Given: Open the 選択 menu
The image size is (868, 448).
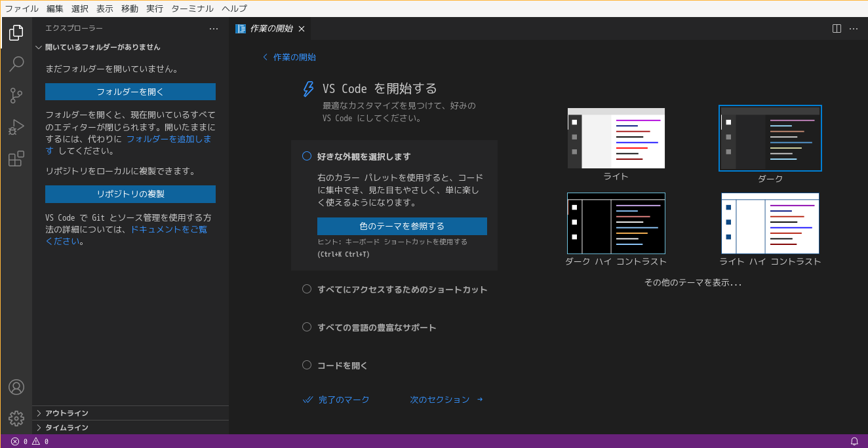Looking at the screenshot, I should (x=80, y=9).
